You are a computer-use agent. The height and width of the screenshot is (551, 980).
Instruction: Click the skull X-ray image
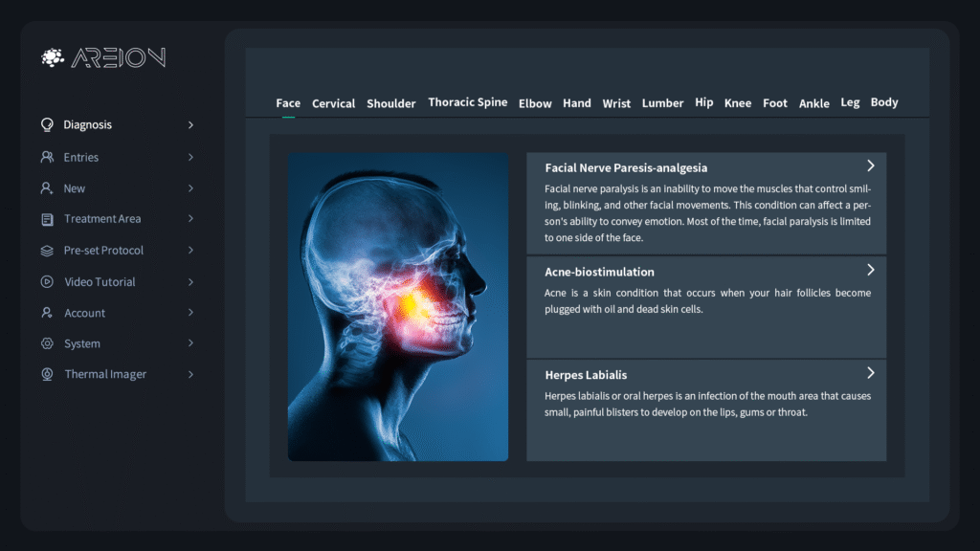(x=397, y=306)
